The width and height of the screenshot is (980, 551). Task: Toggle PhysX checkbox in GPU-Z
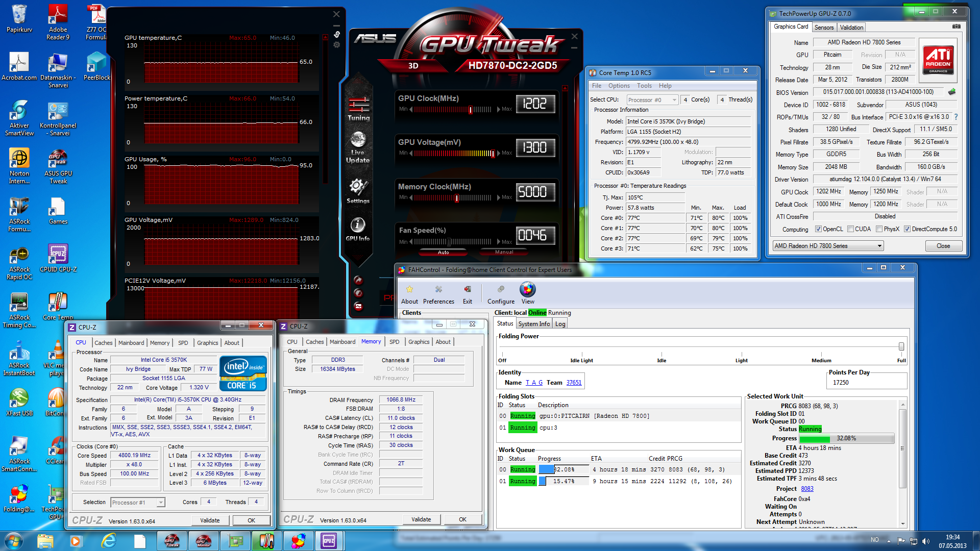tap(879, 229)
